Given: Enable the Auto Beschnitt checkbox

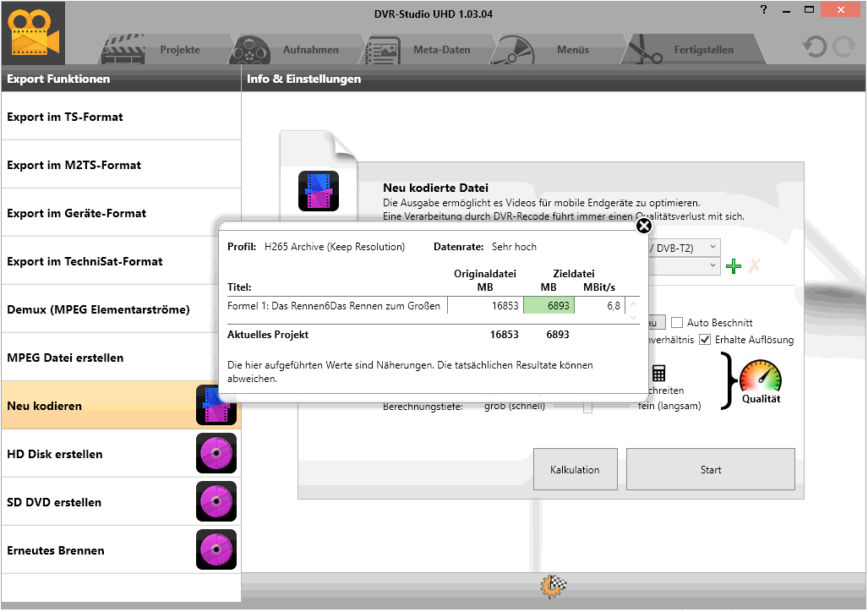Looking at the screenshot, I should [x=677, y=323].
